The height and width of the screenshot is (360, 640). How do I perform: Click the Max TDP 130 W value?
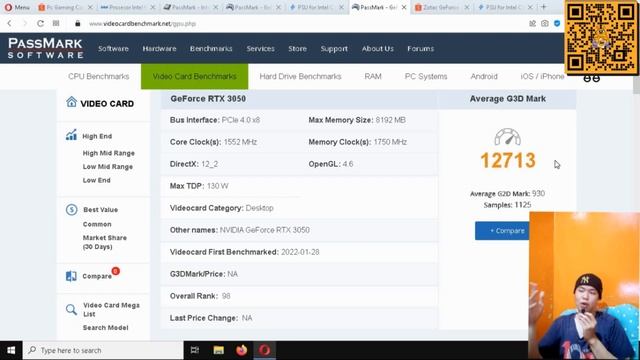pos(218,186)
